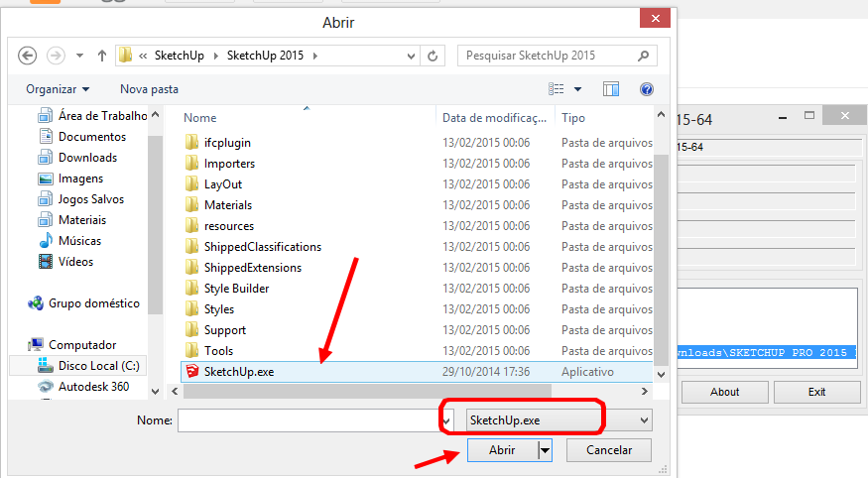Open help with the question mark icon
Screen dimensions: 868x478
[646, 89]
